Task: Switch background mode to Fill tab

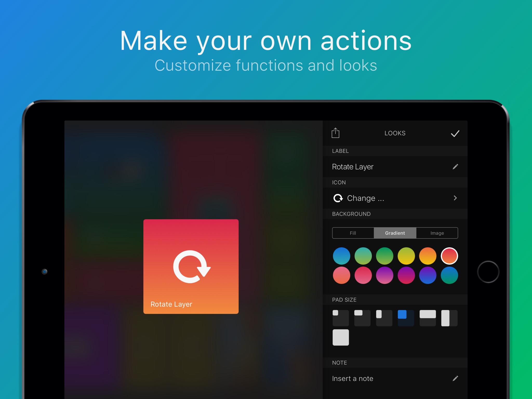Action: coord(353,233)
